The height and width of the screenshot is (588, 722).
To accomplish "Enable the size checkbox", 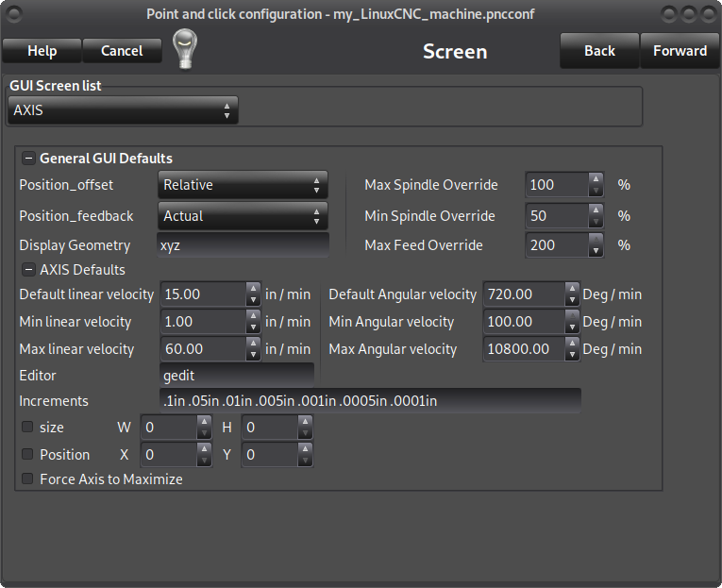I will pyautogui.click(x=27, y=427).
